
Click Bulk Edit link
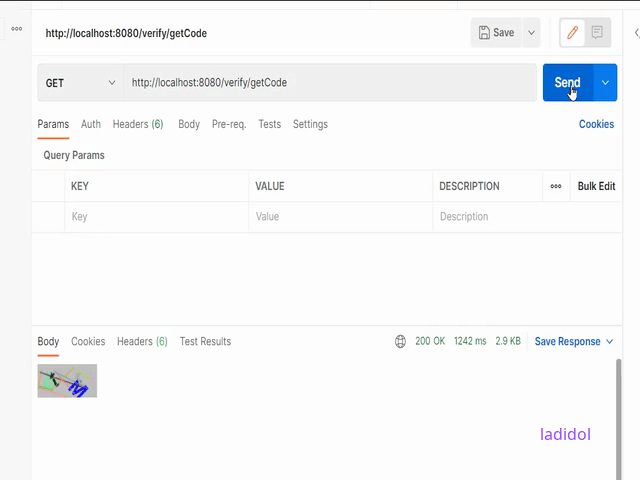click(596, 186)
